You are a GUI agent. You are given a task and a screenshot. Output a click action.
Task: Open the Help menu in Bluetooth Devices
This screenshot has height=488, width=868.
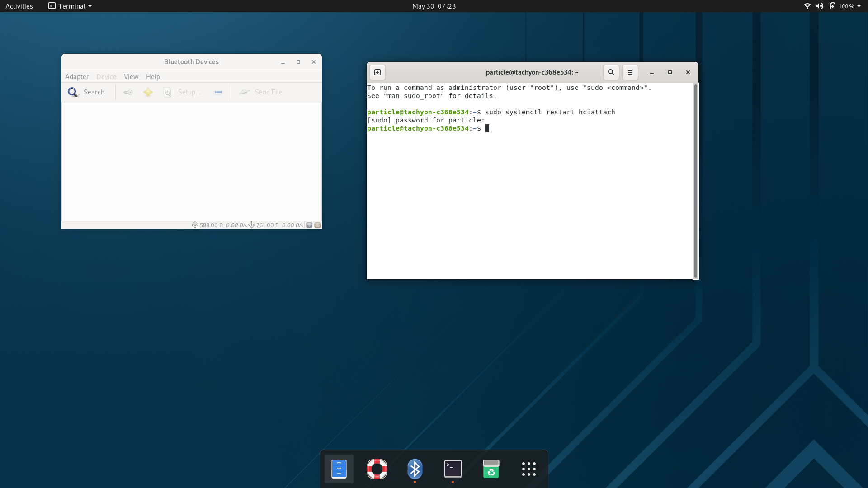click(x=153, y=77)
